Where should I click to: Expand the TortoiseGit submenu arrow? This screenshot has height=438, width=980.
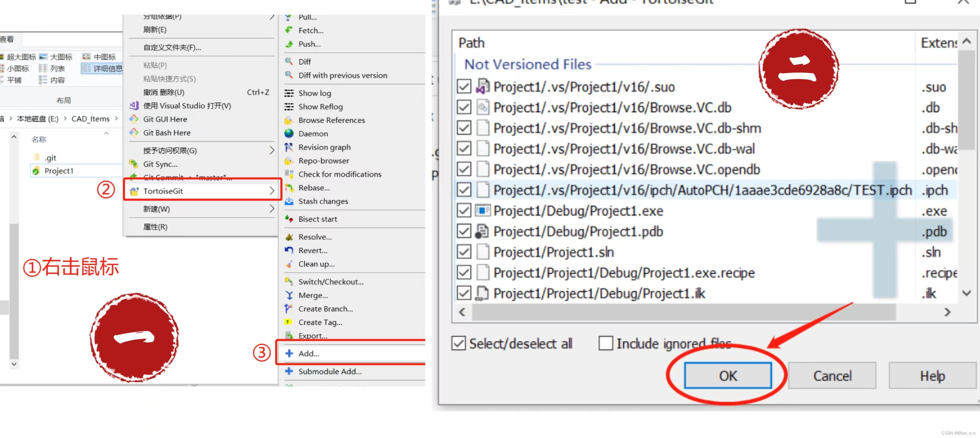pyautogui.click(x=271, y=191)
